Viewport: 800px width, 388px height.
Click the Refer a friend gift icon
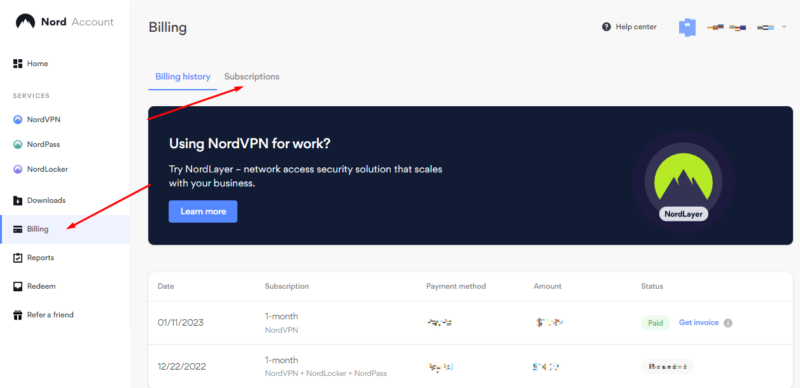point(18,315)
